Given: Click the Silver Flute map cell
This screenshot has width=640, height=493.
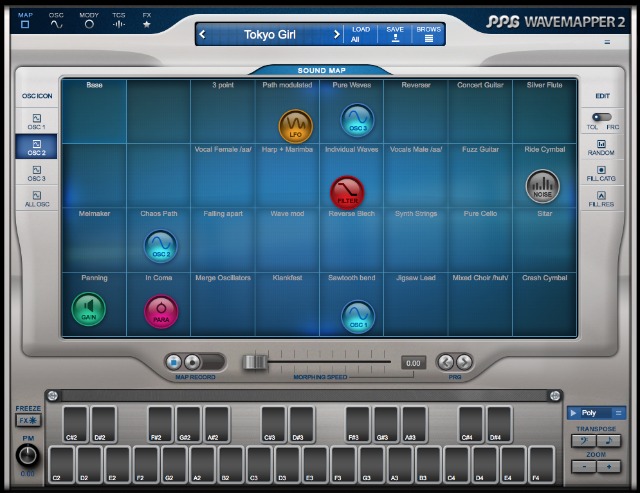Looking at the screenshot, I should pos(544,111).
